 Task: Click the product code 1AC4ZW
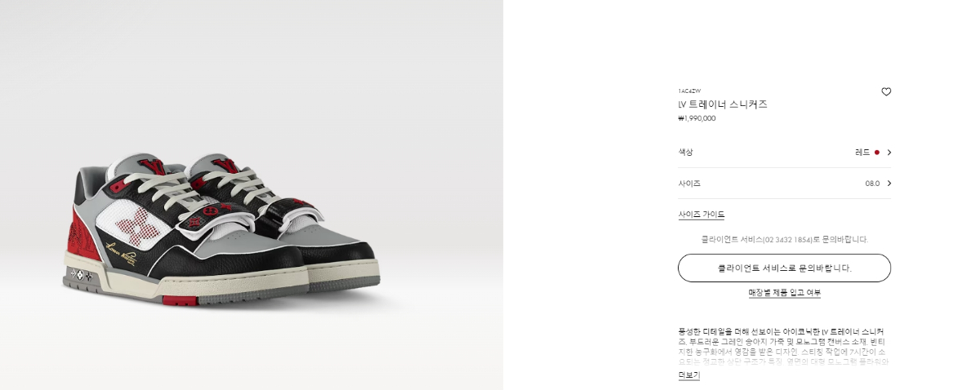[689, 91]
